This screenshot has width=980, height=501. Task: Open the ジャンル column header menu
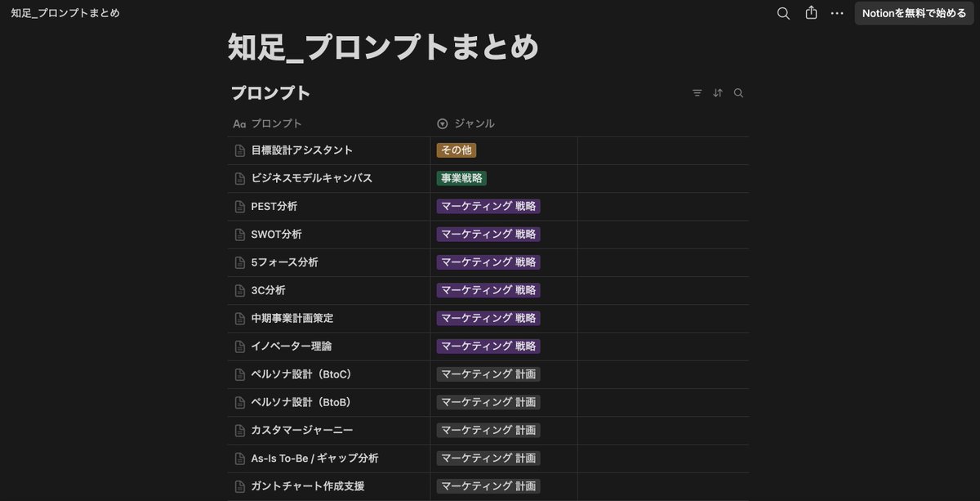tap(472, 123)
